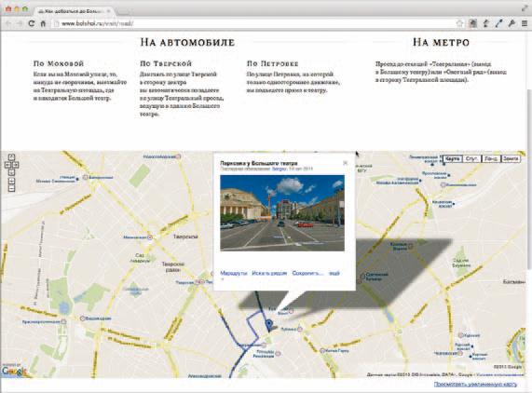This screenshot has width=532, height=393.
Task: Click the 'На автомобиле' section heading
Action: click(187, 43)
